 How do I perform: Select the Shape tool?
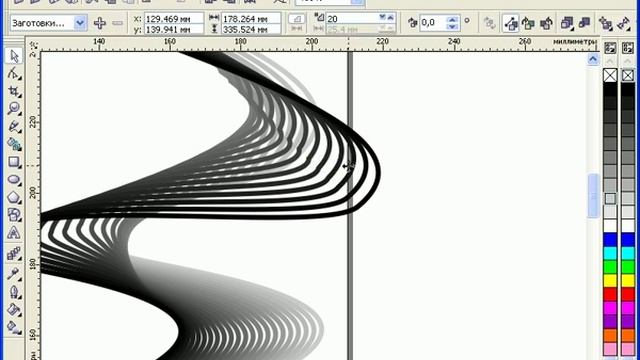click(13, 73)
